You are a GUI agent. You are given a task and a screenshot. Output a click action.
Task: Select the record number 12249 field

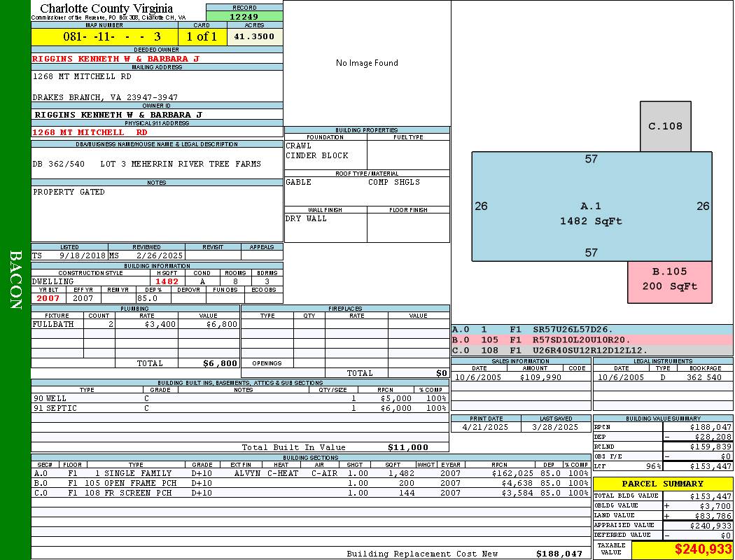(244, 16)
